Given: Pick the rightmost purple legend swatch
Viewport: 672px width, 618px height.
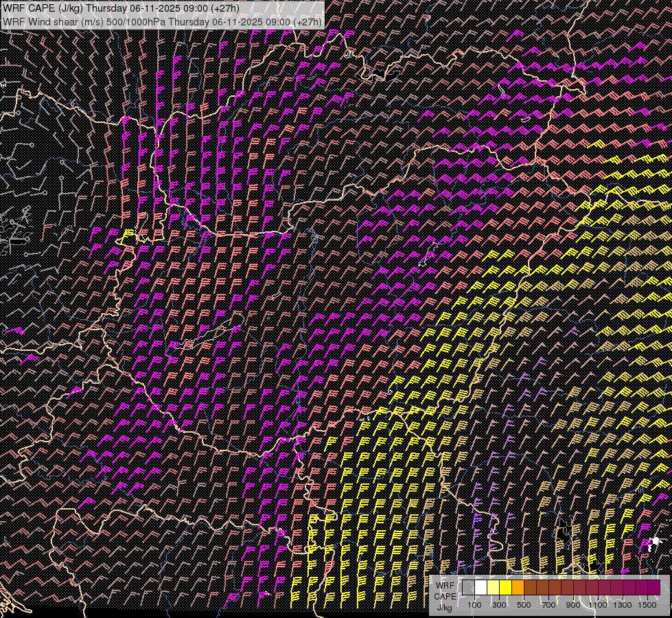Looking at the screenshot, I should (x=653, y=588).
